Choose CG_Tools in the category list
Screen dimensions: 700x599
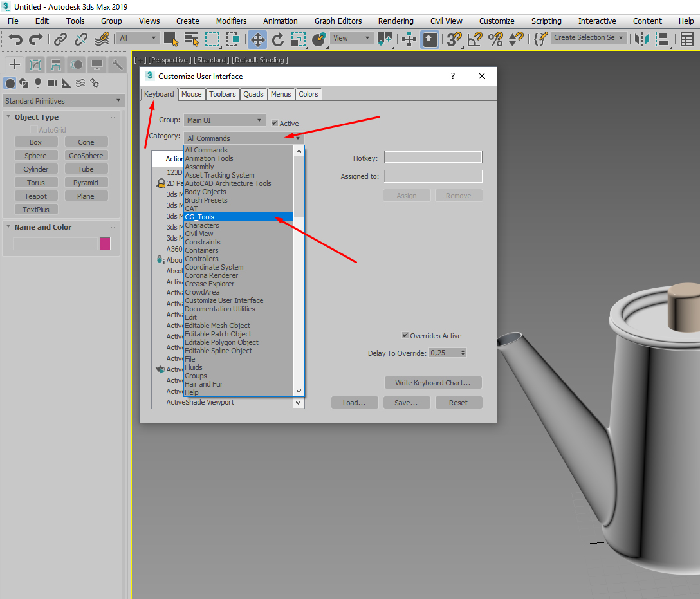click(x=239, y=217)
